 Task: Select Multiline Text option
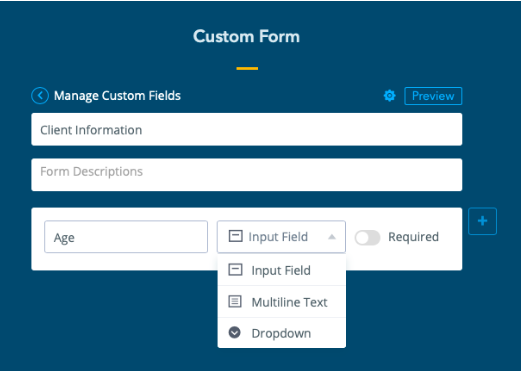click(282, 302)
